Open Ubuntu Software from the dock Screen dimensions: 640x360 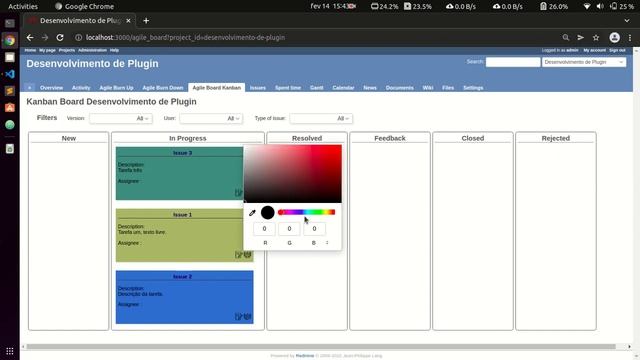[x=10, y=107]
